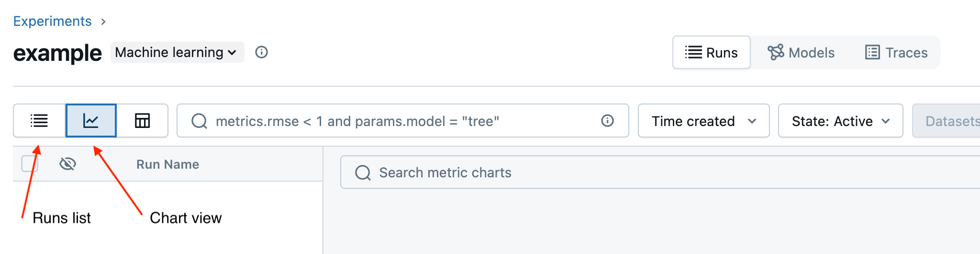Open the Machine learning type dropdown
The image size is (980, 254).
click(177, 52)
